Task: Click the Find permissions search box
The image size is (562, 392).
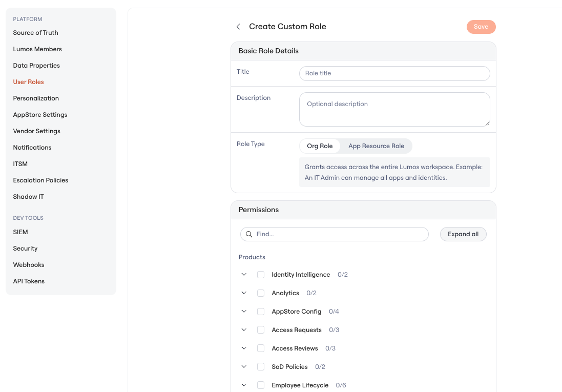Action: [x=335, y=234]
